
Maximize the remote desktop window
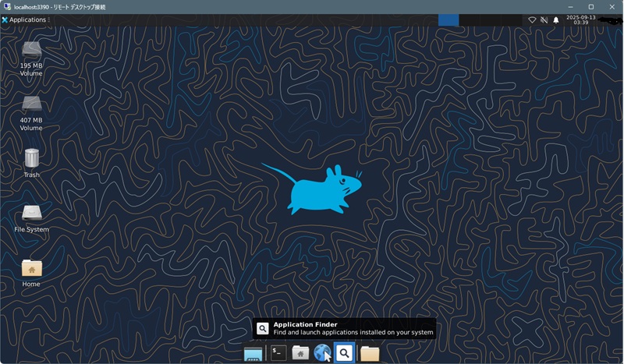pyautogui.click(x=591, y=7)
